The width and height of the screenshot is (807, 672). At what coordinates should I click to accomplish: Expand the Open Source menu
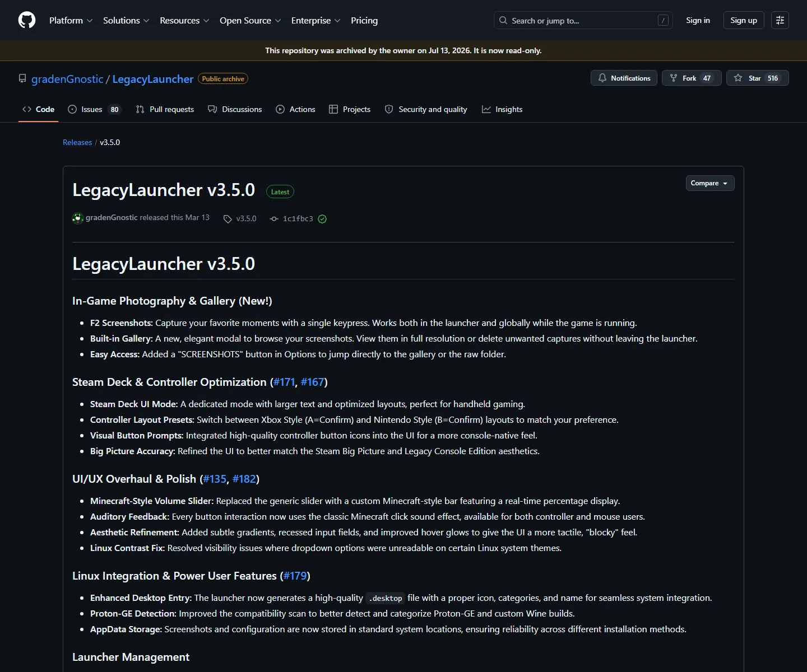(x=251, y=20)
